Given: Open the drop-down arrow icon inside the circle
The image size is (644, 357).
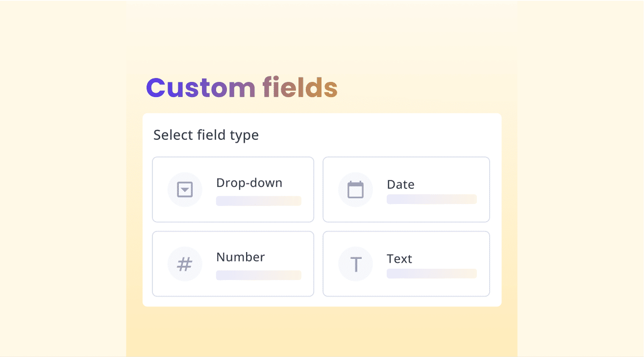Looking at the screenshot, I should [185, 189].
